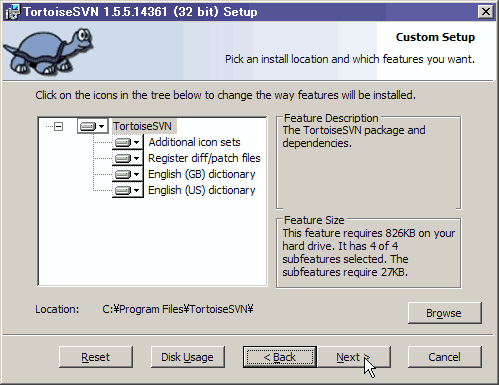Select the Additional icon sets feature
499x385 pixels.
point(194,142)
